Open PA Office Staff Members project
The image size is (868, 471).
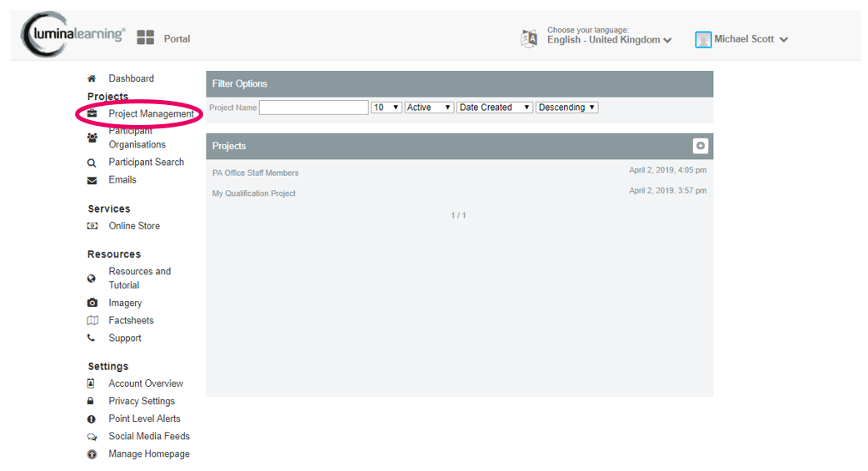(x=255, y=173)
